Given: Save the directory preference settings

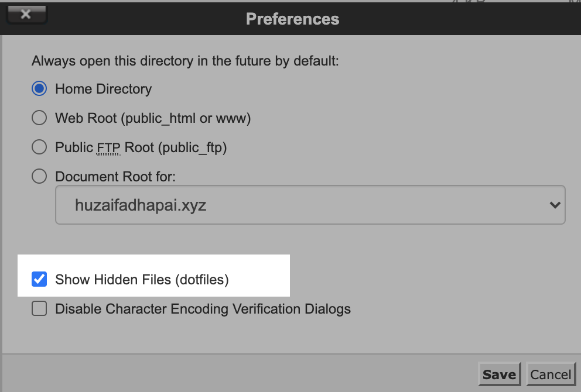Looking at the screenshot, I should (x=499, y=374).
